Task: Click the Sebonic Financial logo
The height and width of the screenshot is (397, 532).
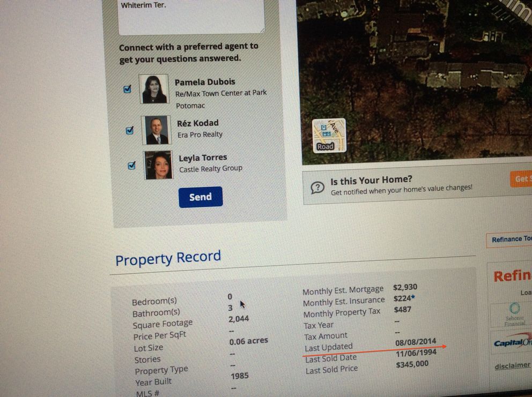Action: point(515,314)
